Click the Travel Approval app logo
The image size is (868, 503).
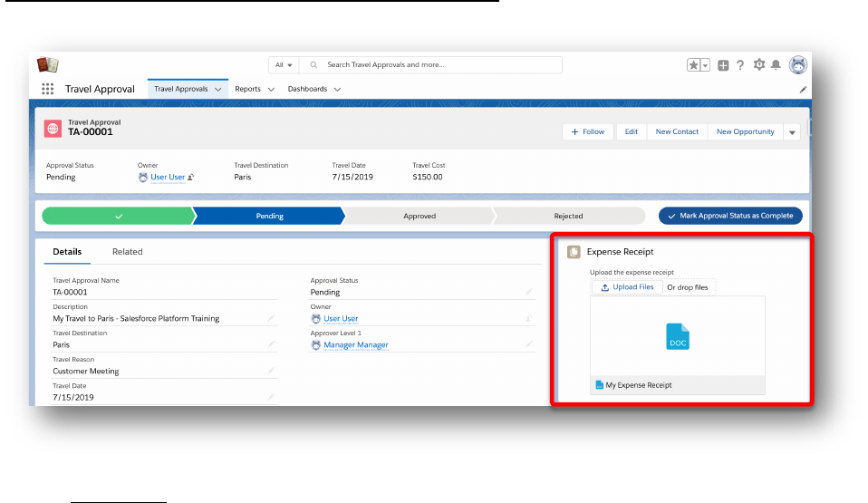point(48,65)
